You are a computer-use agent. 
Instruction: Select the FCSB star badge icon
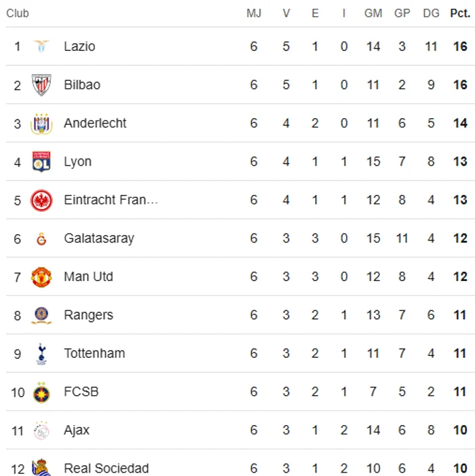41,392
